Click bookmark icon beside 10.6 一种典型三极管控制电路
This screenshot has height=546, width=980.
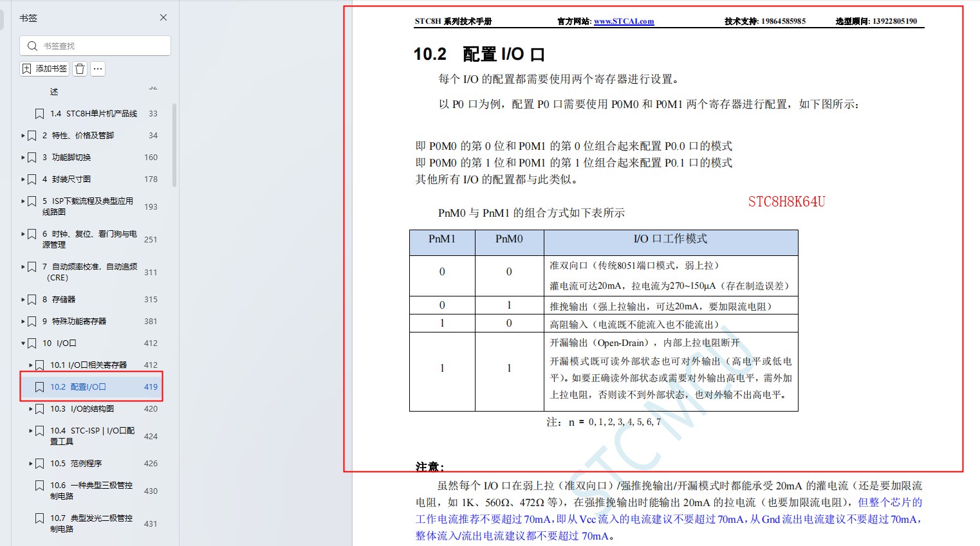click(x=39, y=486)
